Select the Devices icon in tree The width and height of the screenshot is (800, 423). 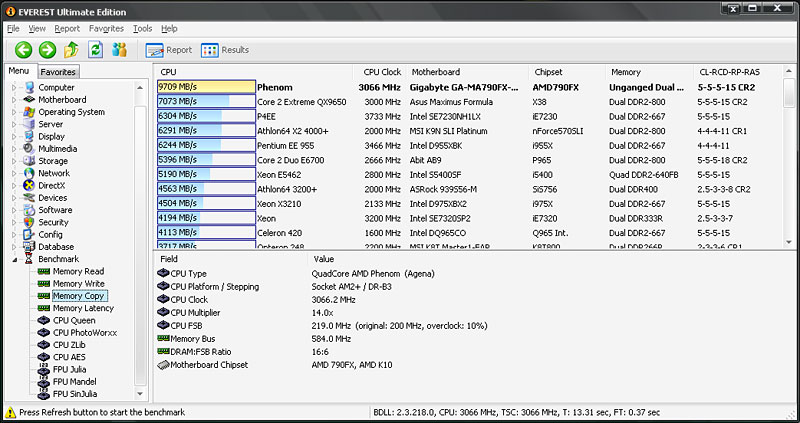[29, 198]
